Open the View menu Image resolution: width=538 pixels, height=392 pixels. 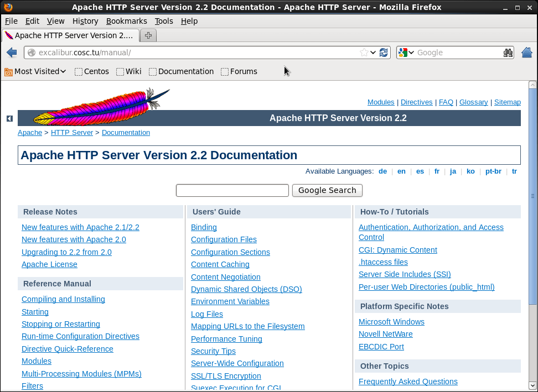click(55, 21)
